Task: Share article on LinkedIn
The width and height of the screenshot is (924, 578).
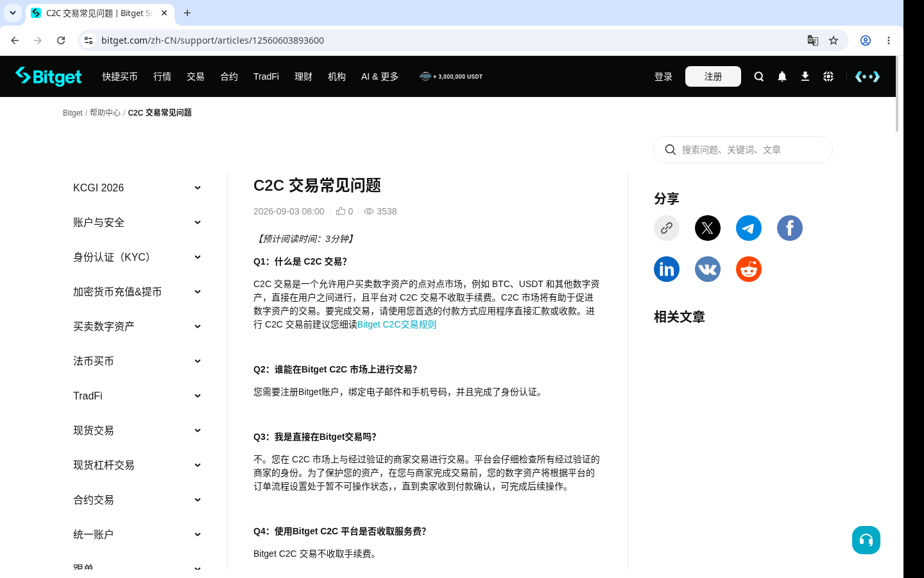Action: tap(667, 269)
